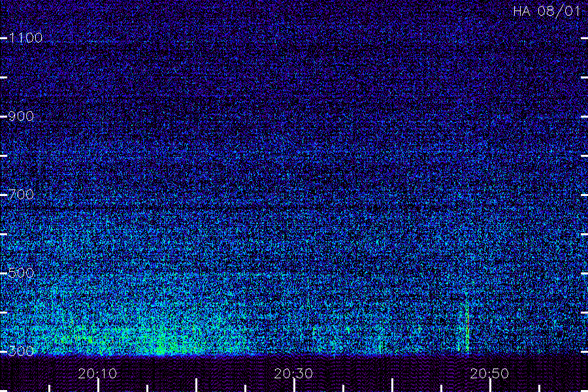Screen dimensions: 588x392
Task: Click the 20:30 time axis label
Action: coord(293,374)
